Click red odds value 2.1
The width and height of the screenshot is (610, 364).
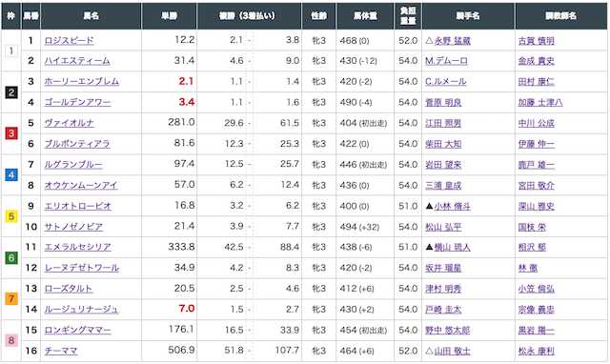coord(186,81)
